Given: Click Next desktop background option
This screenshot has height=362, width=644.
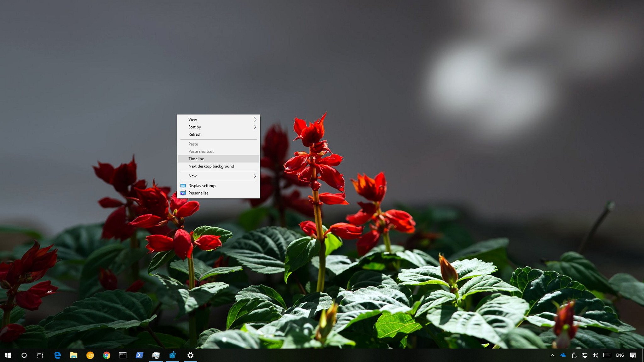Looking at the screenshot, I should pos(211,166).
